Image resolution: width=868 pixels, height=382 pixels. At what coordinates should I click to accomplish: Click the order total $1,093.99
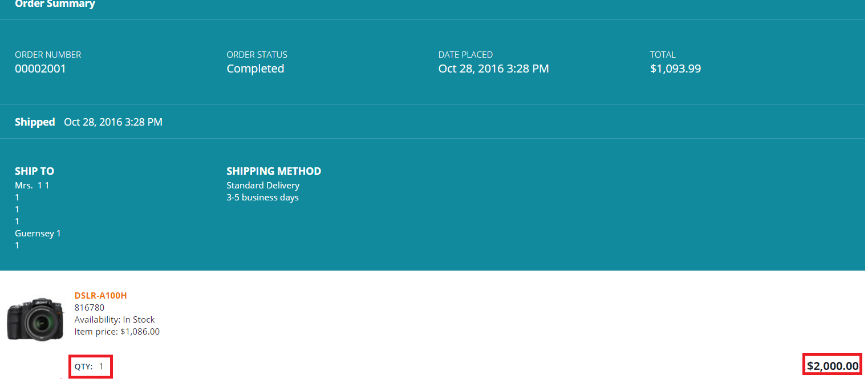[675, 69]
